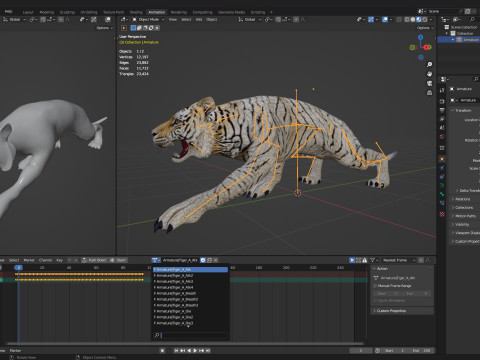Screen dimensions: 480x360
Task: Select wireframe viewport shading
Action: 407,20
